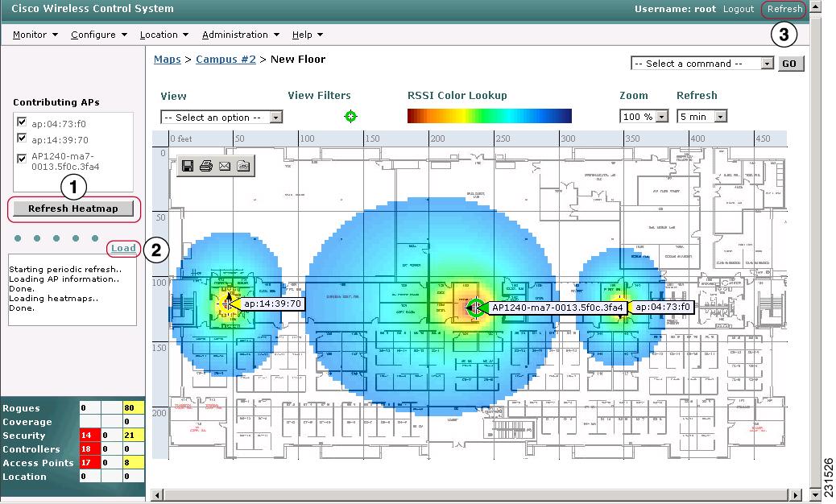Click the horizontal scrollbar left arrow
Image resolution: width=836 pixels, height=504 pixels.
(157, 495)
